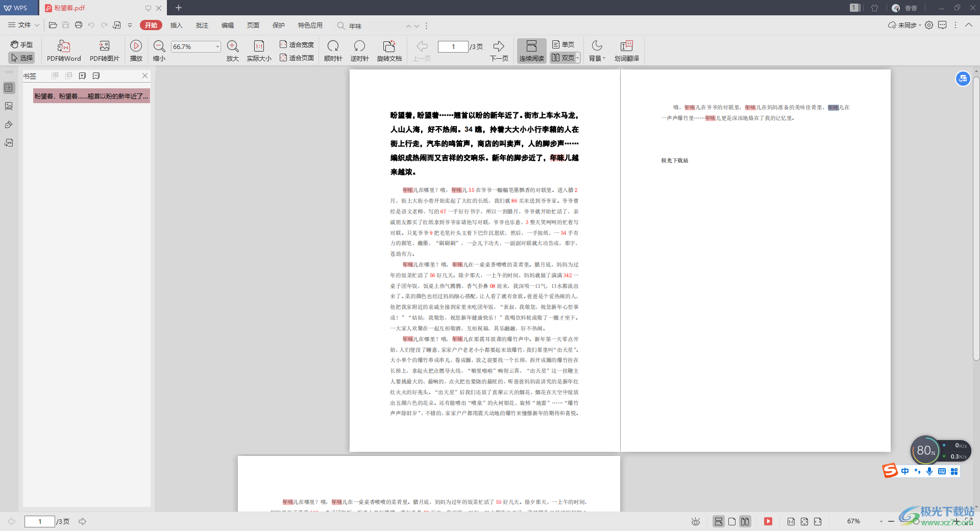Viewport: 980px width, 531px height.
Task: Switch to single page view (单页)
Action: point(563,44)
